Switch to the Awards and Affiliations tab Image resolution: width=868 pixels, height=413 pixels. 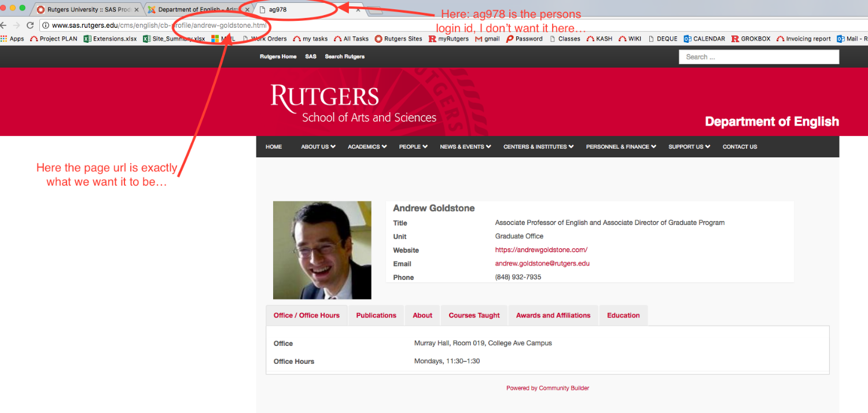pos(553,315)
